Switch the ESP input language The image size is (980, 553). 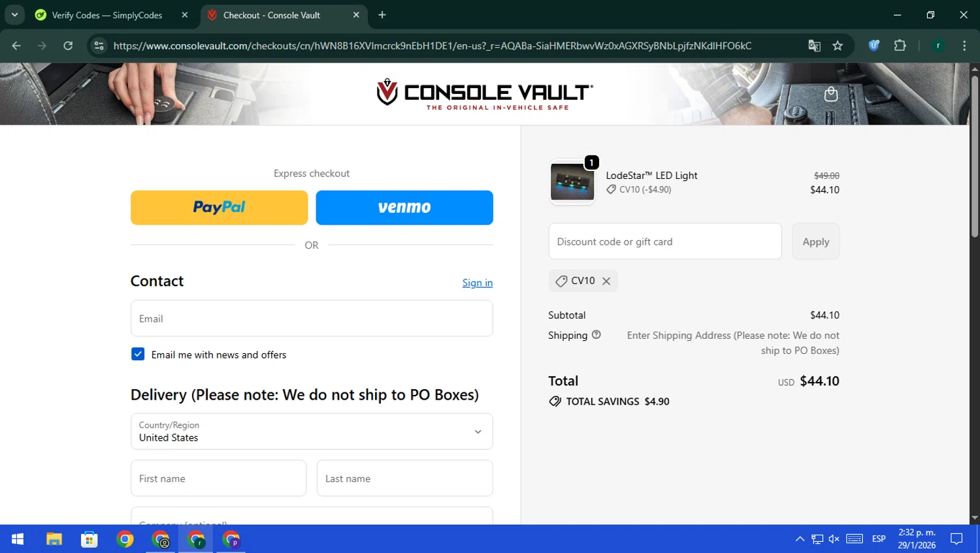tap(879, 539)
